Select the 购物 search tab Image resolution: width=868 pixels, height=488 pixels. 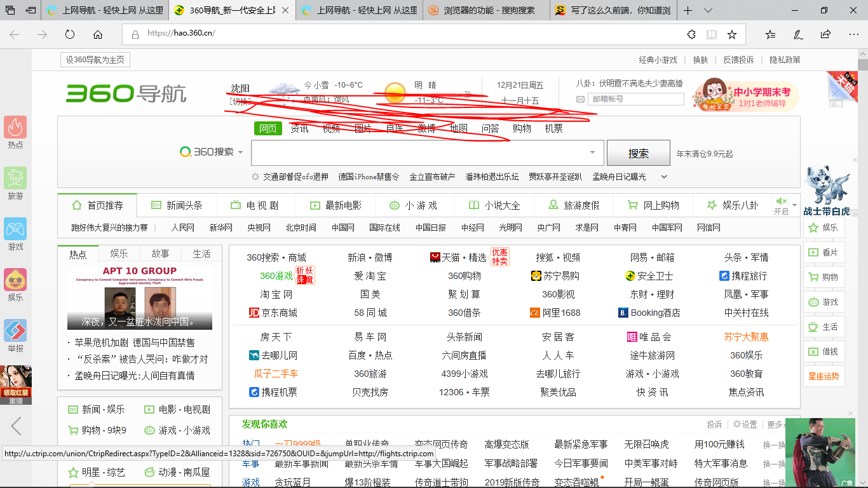[522, 128]
